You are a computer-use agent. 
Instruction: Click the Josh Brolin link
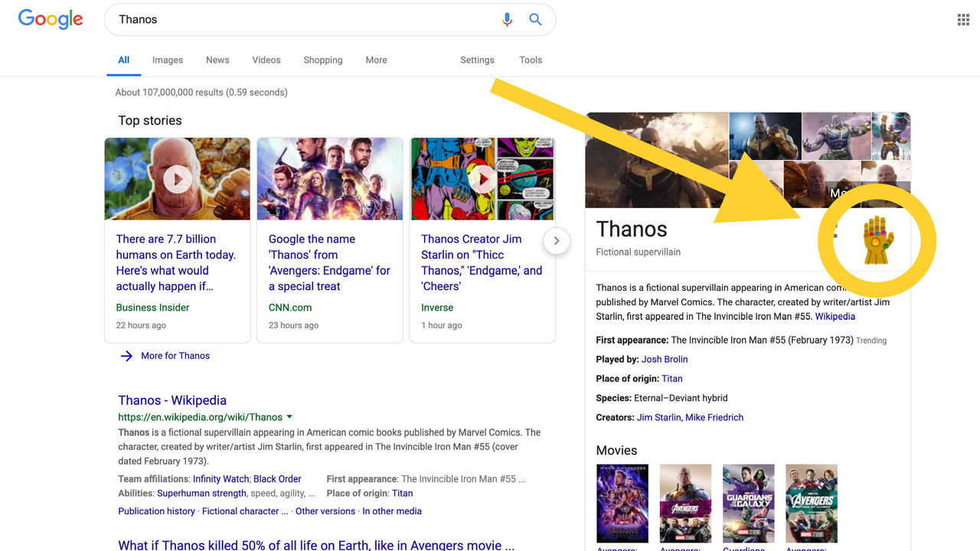[665, 359]
